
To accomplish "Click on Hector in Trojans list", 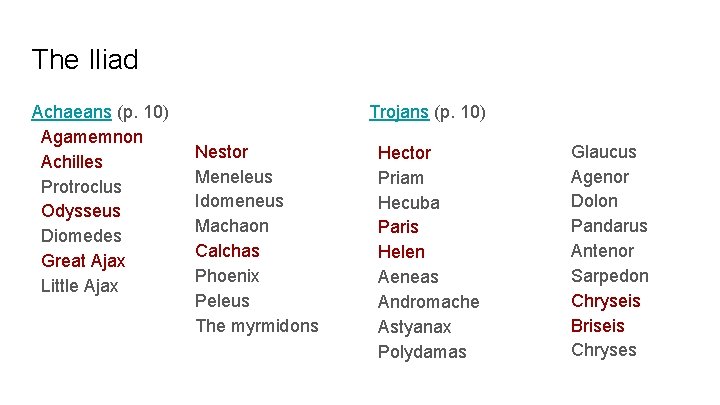I will click(x=404, y=153).
